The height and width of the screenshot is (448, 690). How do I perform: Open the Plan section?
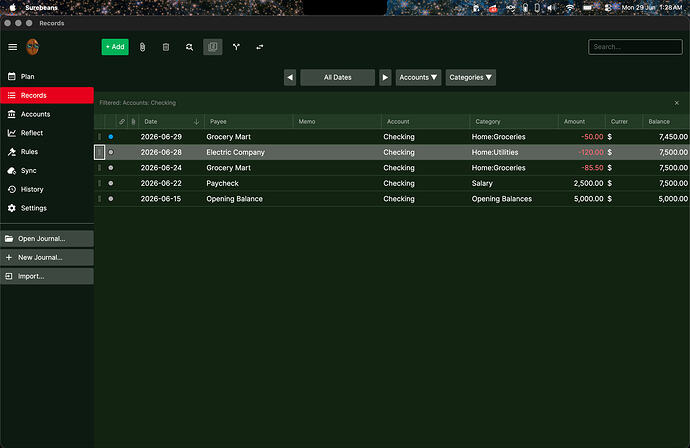[47, 77]
